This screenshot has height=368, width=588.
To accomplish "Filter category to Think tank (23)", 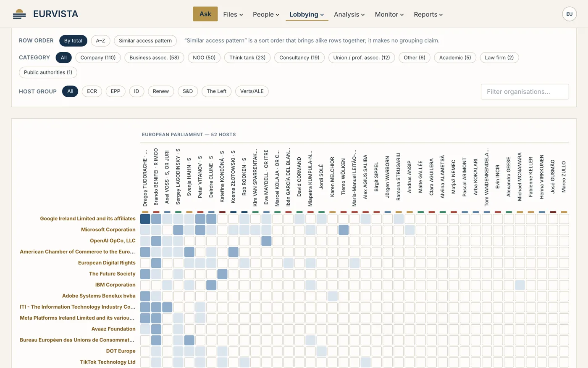I will (x=247, y=58).
